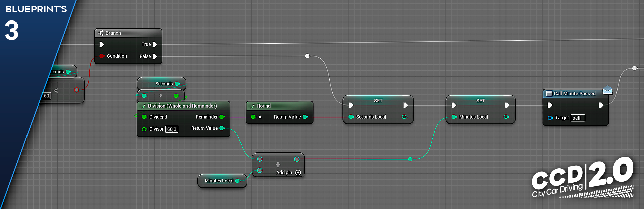Click the reroute node on the False wire
The image size is (644, 209).
click(307, 56)
